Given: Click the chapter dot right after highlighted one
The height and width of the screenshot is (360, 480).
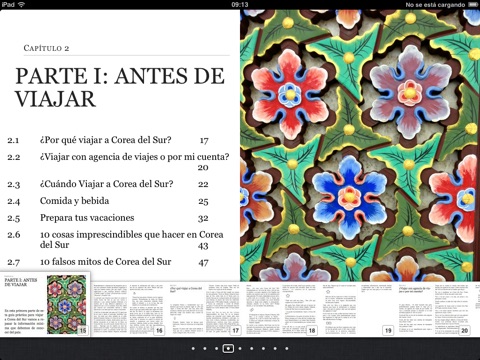Looking at the screenshot, I should click(240, 349).
